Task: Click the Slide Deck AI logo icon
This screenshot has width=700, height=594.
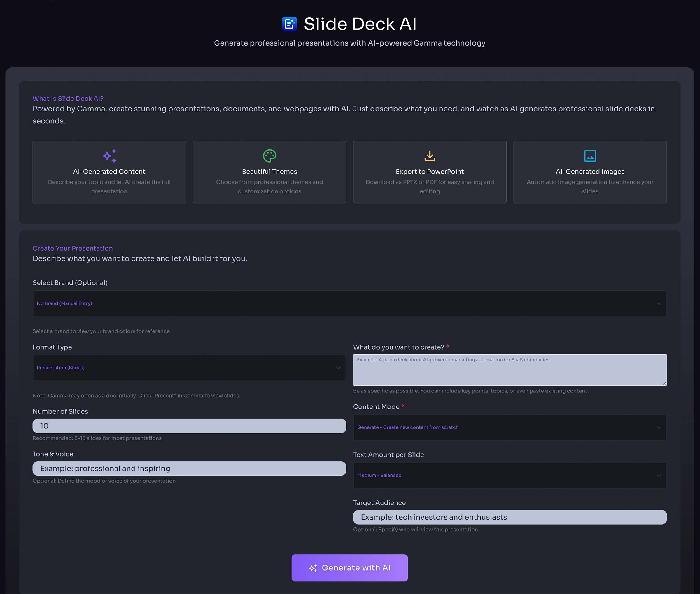Action: (290, 24)
